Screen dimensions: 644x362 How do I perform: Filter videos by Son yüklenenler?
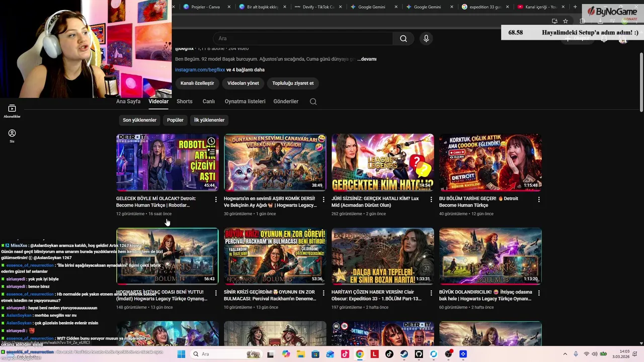(x=140, y=120)
